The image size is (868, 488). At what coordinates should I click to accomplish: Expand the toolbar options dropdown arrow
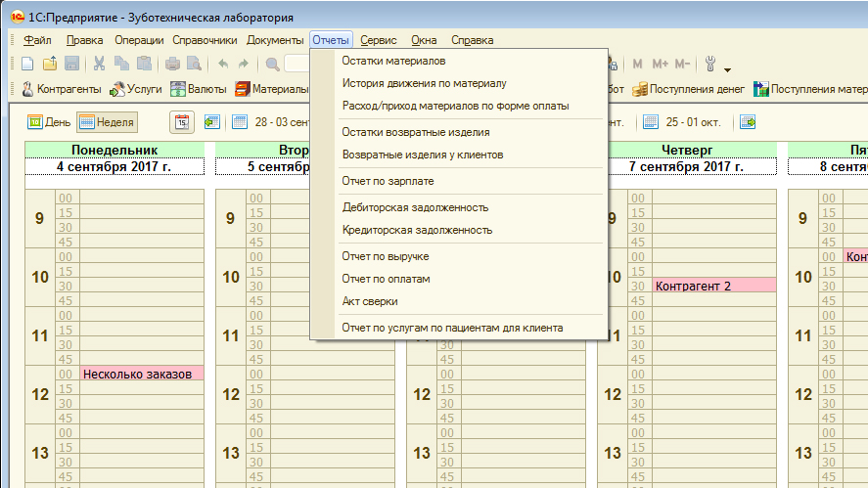click(728, 69)
